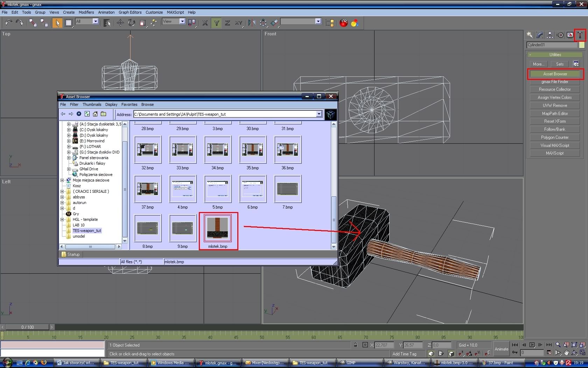This screenshot has height=368, width=588.
Task: Click the More... utilities button
Action: (x=538, y=64)
